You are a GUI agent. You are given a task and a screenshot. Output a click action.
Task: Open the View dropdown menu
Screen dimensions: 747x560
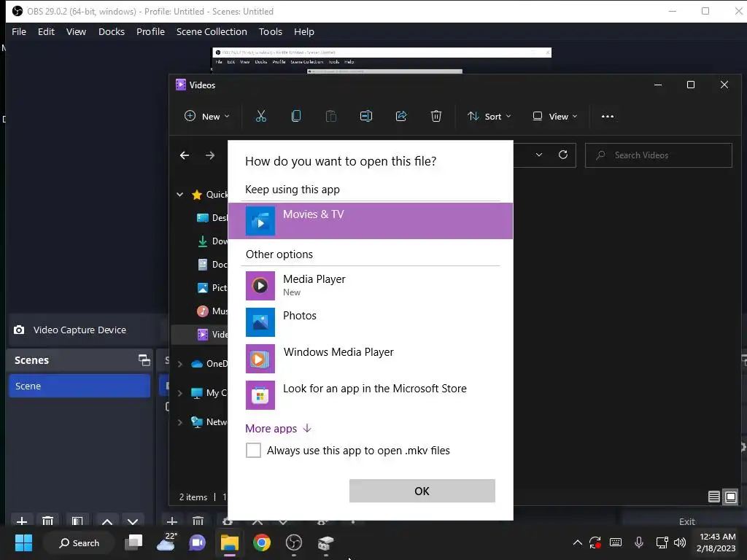(555, 116)
